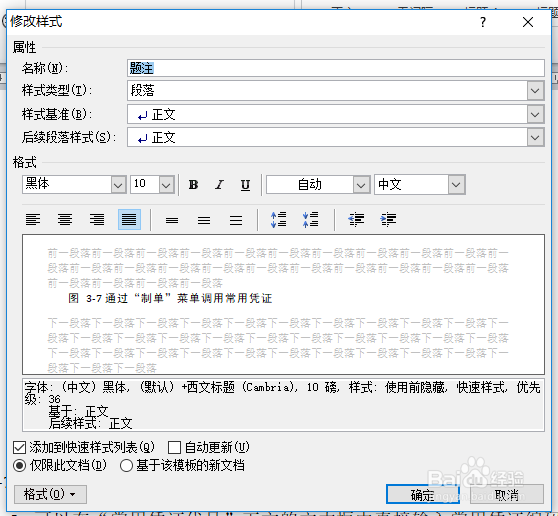Open 后续段落样式 dropdown arrow
The width and height of the screenshot is (558, 516).
pyautogui.click(x=535, y=138)
